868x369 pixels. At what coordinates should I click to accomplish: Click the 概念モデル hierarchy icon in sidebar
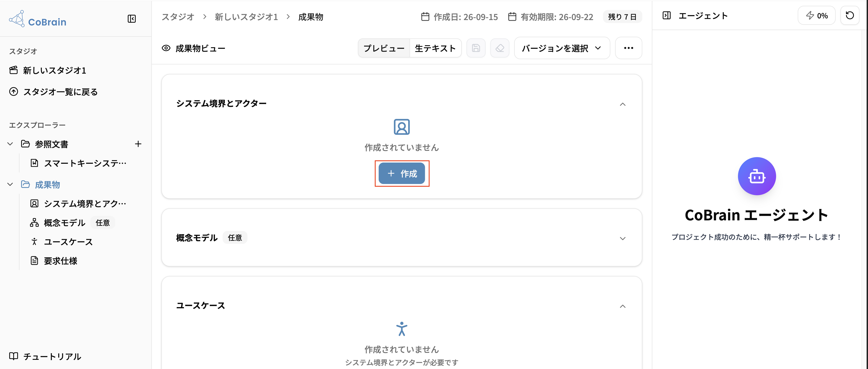click(x=34, y=223)
